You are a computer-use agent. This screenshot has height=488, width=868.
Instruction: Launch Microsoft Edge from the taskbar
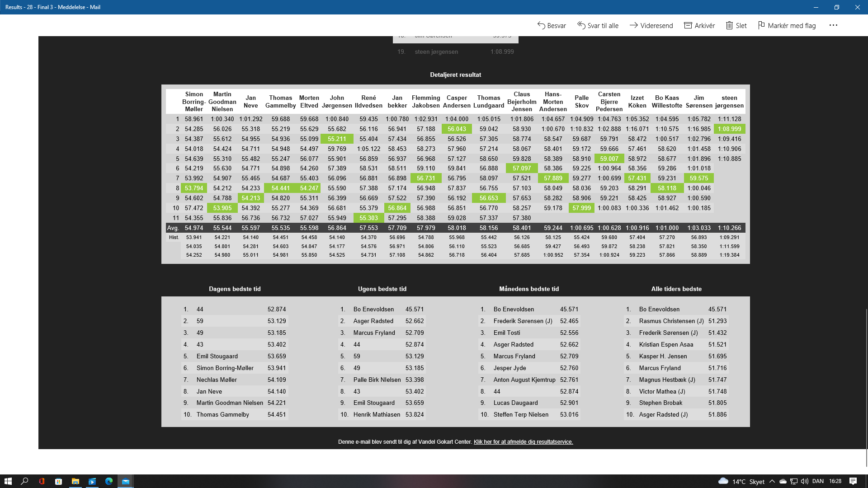(x=109, y=481)
